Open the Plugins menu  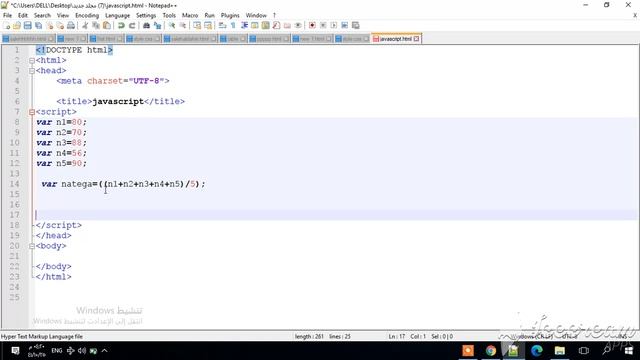(x=230, y=15)
